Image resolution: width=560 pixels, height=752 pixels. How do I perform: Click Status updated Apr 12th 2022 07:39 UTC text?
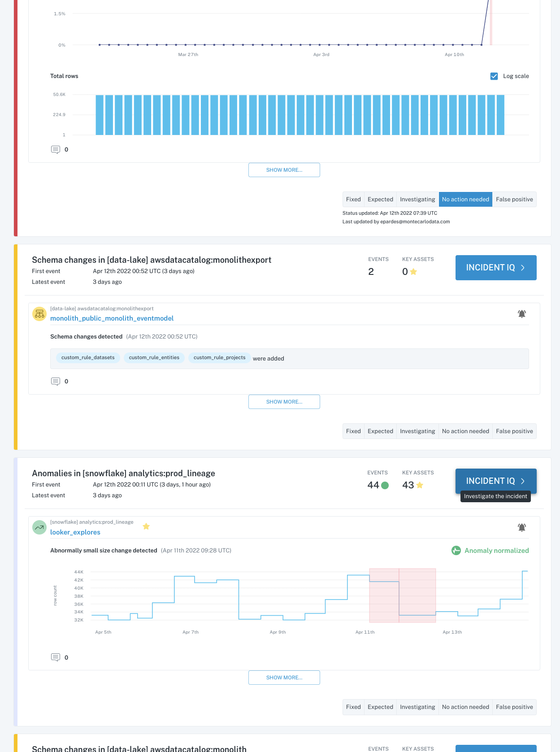(x=390, y=213)
